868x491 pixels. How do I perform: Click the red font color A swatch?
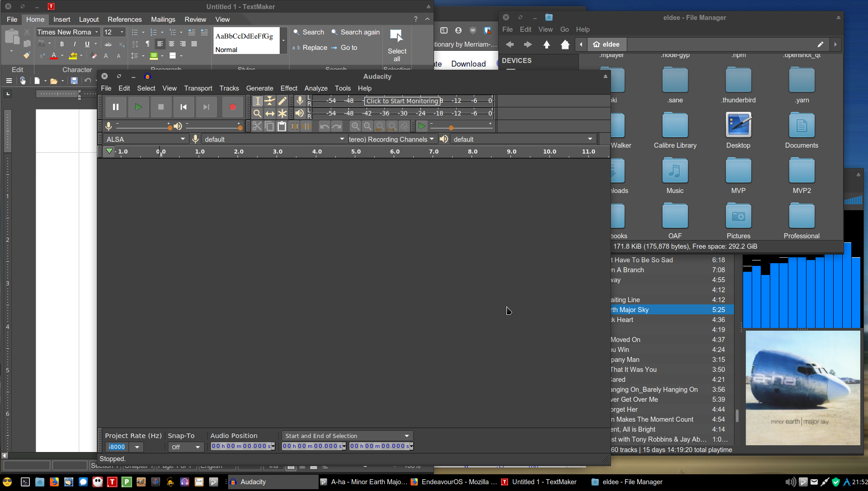click(54, 56)
